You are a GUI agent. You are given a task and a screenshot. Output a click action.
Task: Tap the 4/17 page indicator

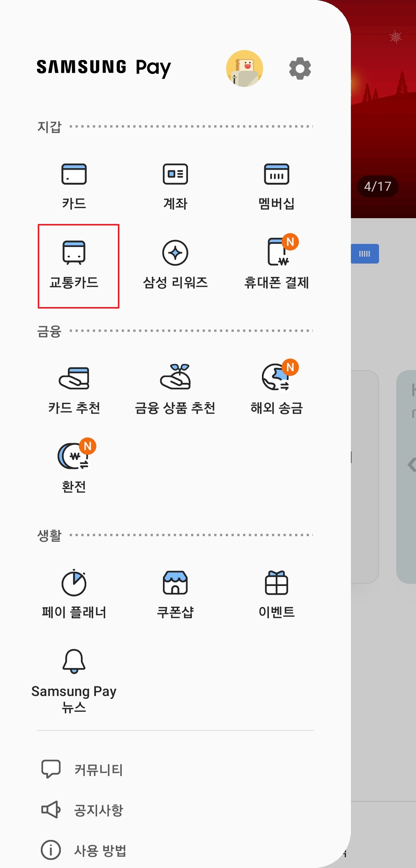coord(377,187)
